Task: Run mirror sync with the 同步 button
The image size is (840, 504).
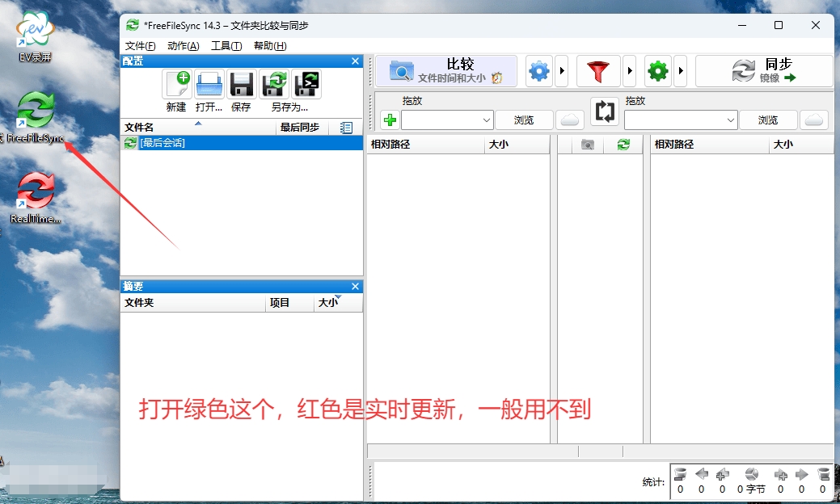Action: (764, 71)
